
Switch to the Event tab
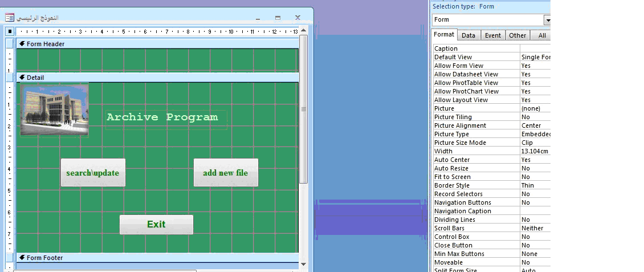[492, 35]
